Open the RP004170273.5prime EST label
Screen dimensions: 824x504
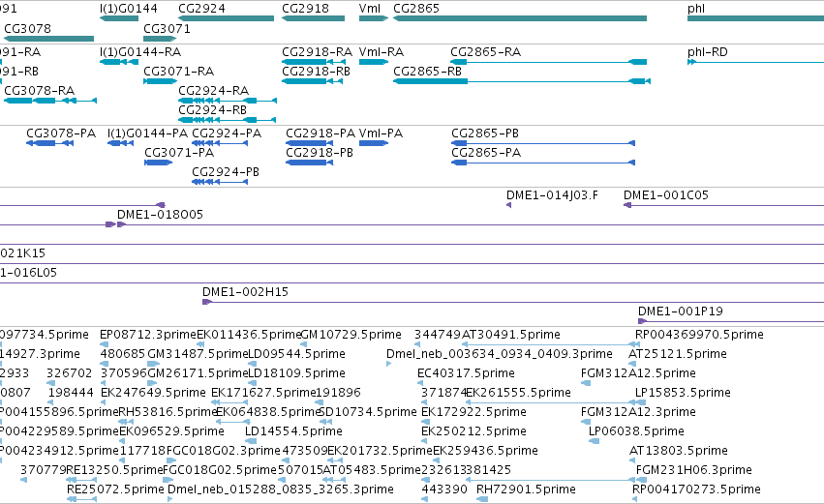(x=696, y=490)
